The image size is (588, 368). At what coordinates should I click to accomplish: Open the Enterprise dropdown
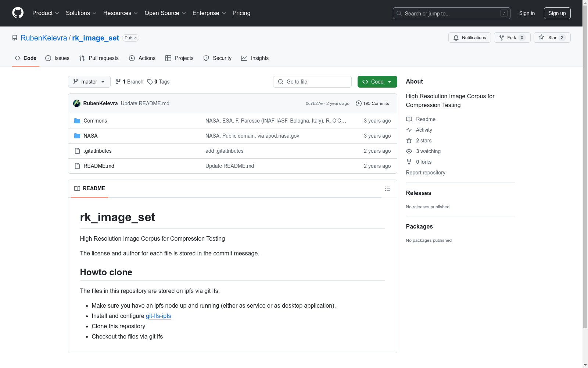coord(209,13)
